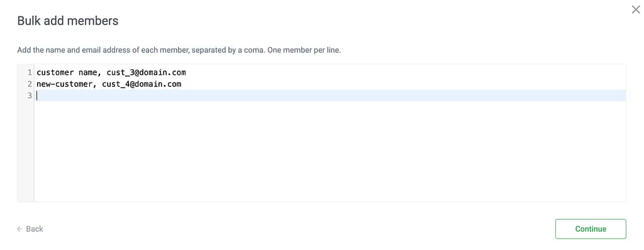The image size is (644, 250).
Task: Click the Bulk add members heading
Action: [x=68, y=21]
